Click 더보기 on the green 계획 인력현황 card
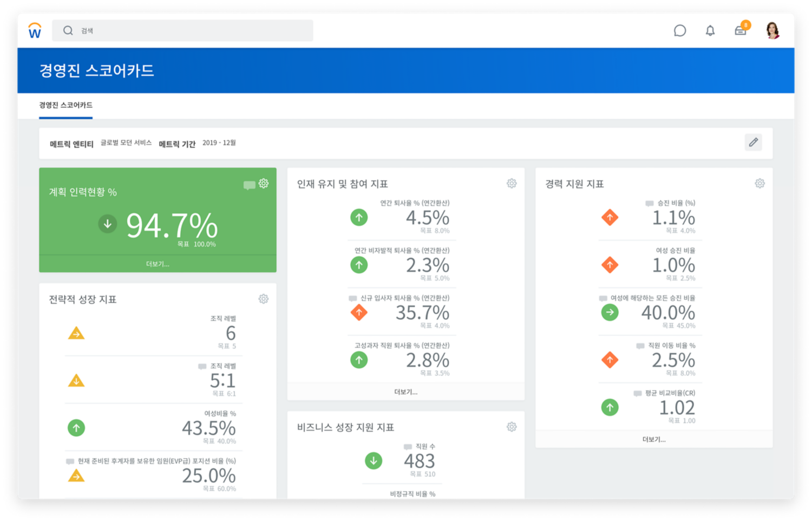This screenshot has height=521, width=812. coord(158,264)
